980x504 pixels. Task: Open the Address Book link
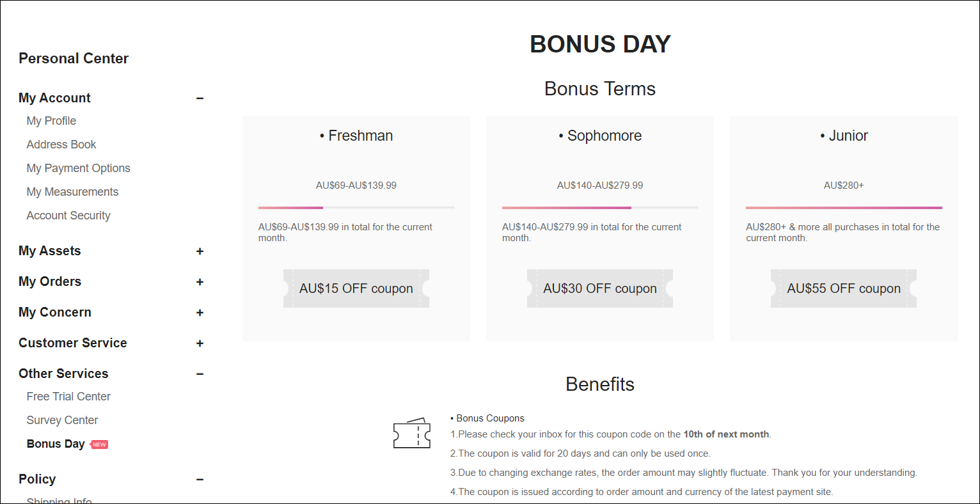61,145
